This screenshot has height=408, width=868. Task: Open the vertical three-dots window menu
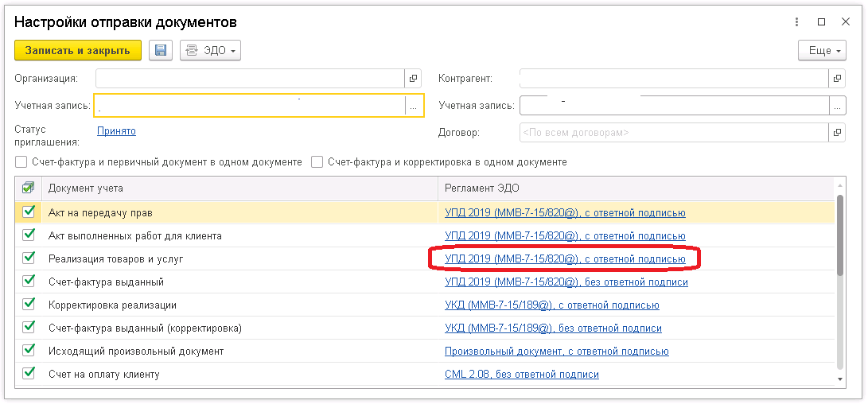pos(796,22)
